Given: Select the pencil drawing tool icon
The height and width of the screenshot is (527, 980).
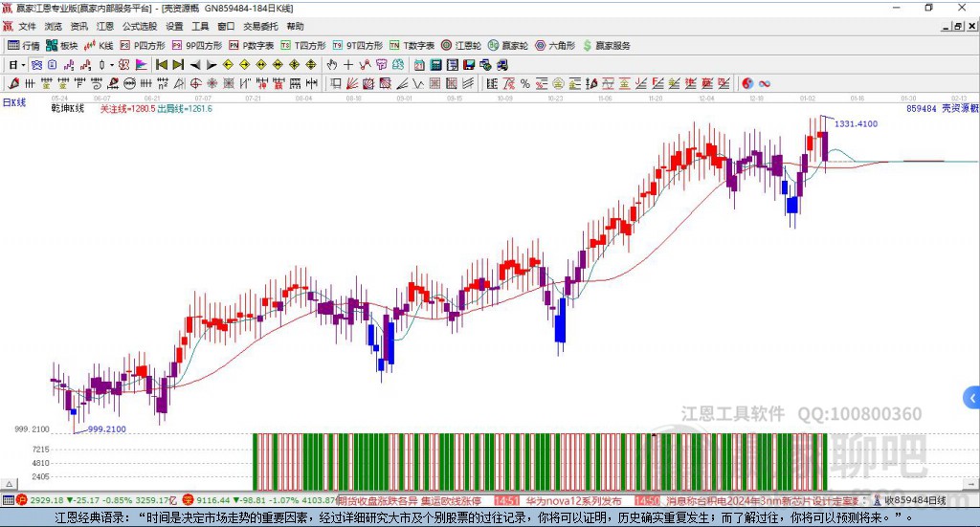Looking at the screenshot, I should [13, 83].
